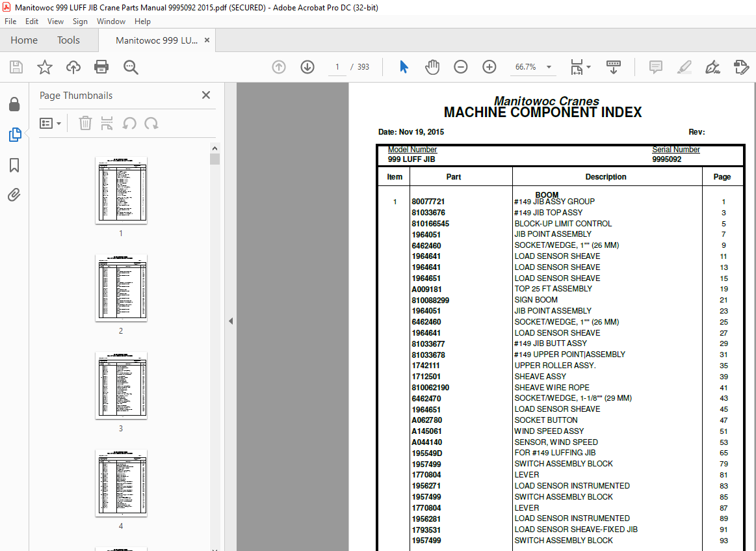Viewport: 756px width, 551px height.
Task: Click the upload to cloud icon
Action: click(73, 67)
